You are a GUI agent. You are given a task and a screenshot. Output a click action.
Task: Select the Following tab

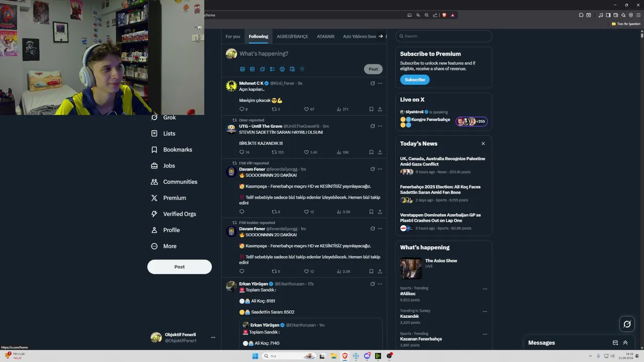click(258, 37)
